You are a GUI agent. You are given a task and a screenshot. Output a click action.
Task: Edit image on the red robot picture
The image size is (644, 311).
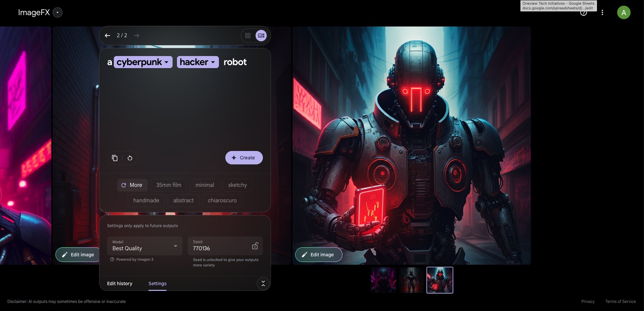(319, 255)
